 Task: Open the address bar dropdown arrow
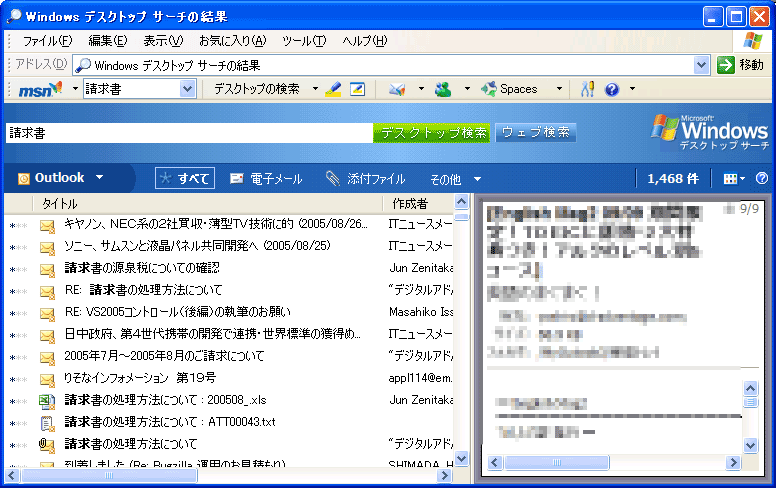(701, 65)
